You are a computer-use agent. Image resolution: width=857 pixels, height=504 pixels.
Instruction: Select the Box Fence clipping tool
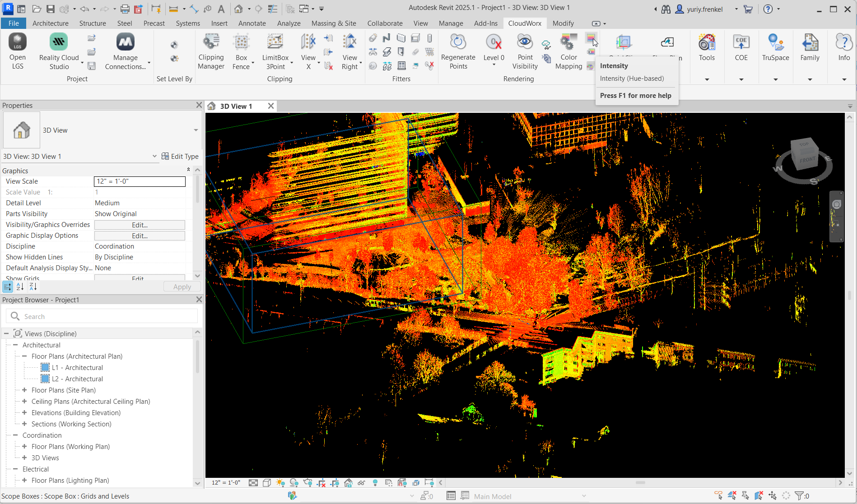click(241, 52)
